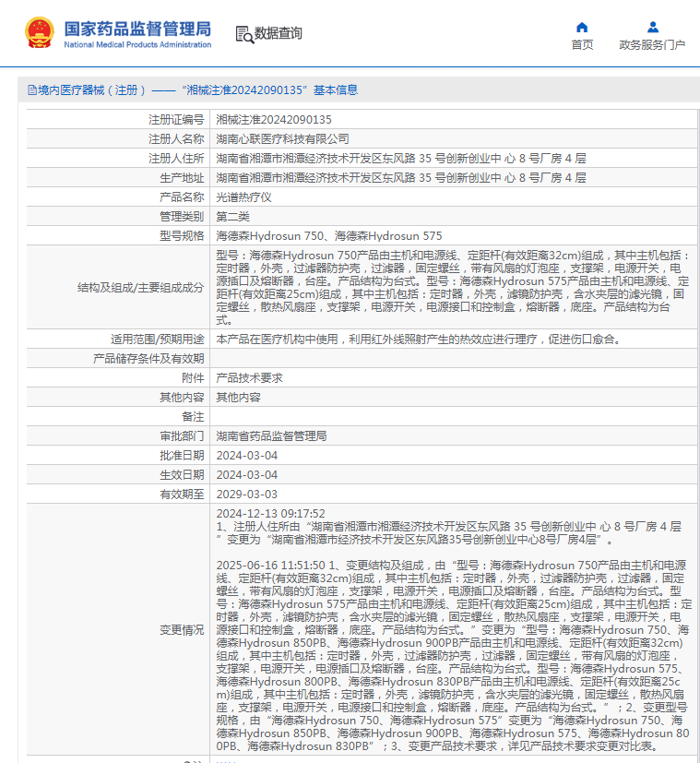The height and width of the screenshot is (763, 700).
Task: Click the document icon before 境内医疗器械
Action: [32, 90]
